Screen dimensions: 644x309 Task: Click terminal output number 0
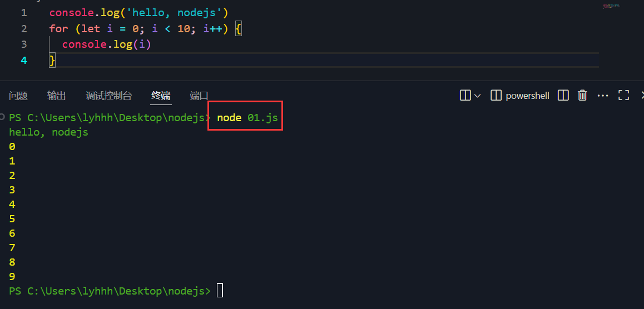(x=12, y=147)
